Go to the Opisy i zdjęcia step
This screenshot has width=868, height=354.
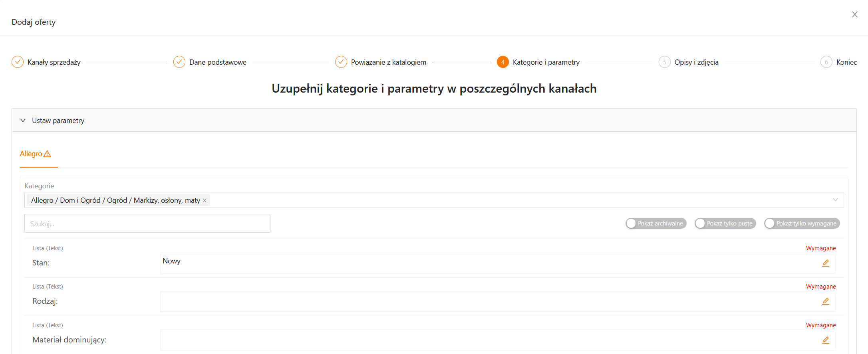[696, 62]
